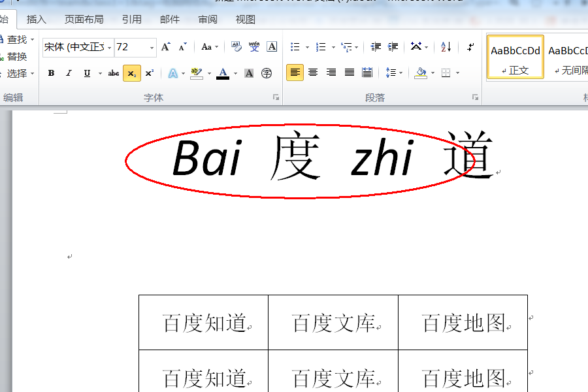Open the Change Case Aa menu
The width and height of the screenshot is (588, 392).
point(210,47)
